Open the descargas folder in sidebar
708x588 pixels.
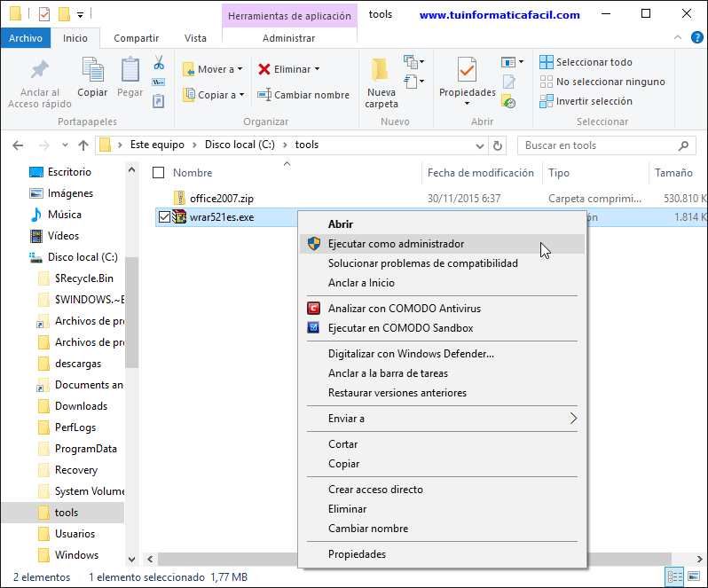tap(78, 364)
